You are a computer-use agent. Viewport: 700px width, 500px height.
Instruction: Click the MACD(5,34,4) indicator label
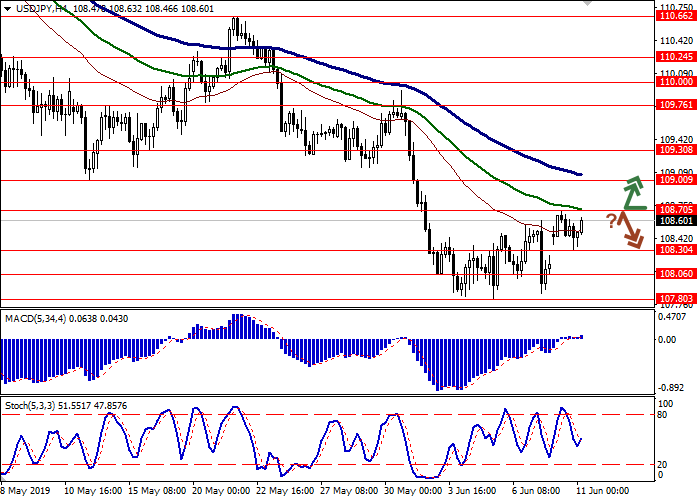[x=38, y=318]
